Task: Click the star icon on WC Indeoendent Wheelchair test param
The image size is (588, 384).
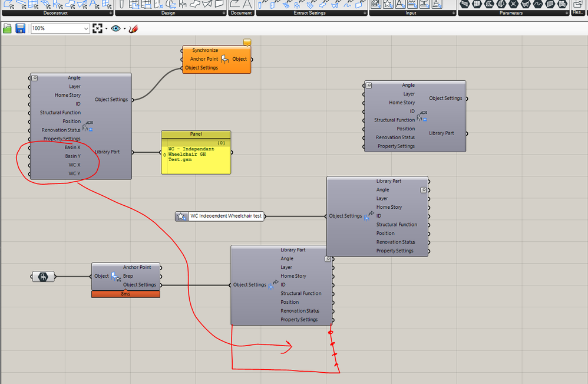Action: (181, 216)
